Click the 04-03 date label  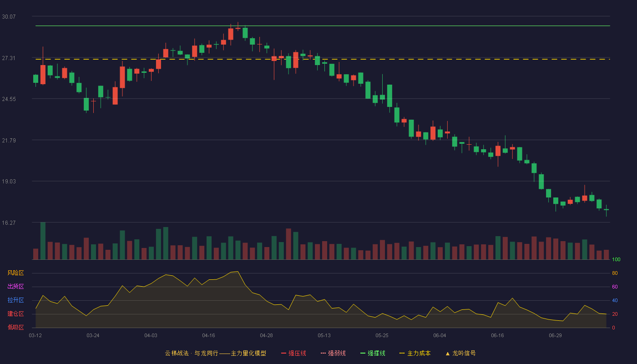(151, 335)
